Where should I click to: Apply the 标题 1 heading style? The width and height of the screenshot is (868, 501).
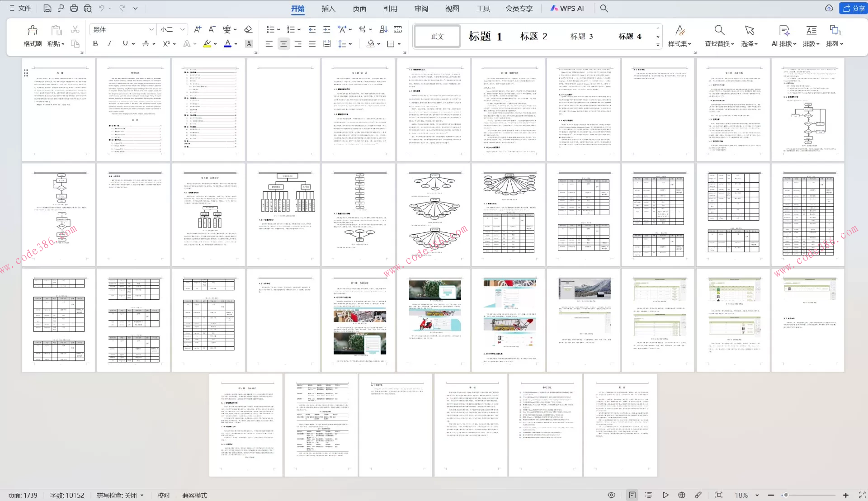(x=485, y=36)
